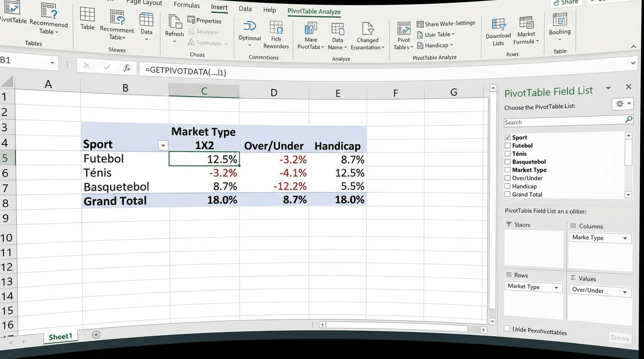Open the field list gear settings dropdown
The height and width of the screenshot is (359, 644).
click(x=622, y=104)
